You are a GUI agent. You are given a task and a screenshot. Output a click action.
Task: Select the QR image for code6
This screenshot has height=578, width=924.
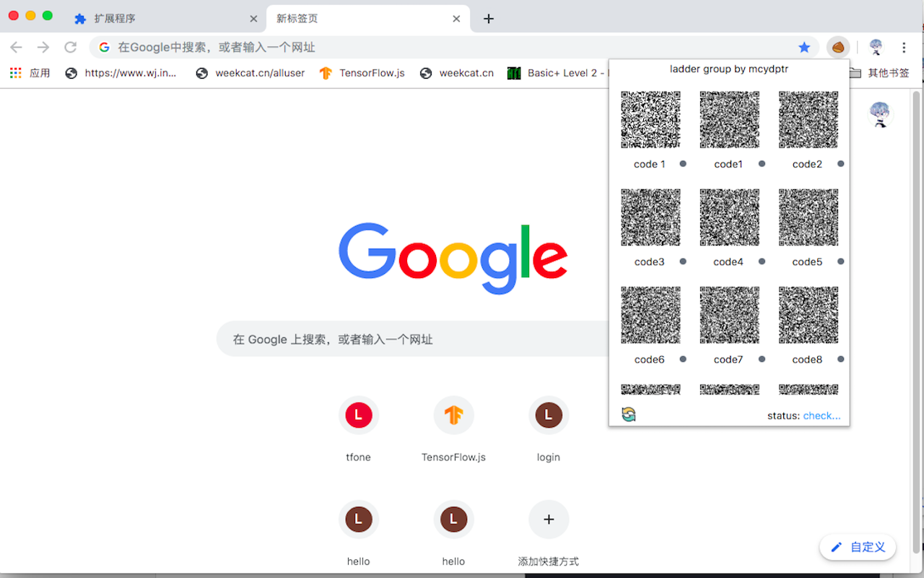(x=650, y=315)
